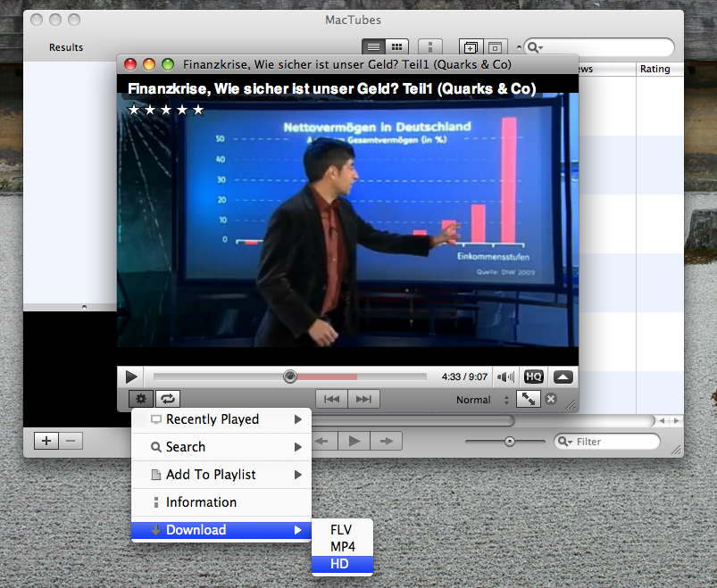Image resolution: width=717 pixels, height=588 pixels.
Task: Select HD download format
Action: coord(340,564)
